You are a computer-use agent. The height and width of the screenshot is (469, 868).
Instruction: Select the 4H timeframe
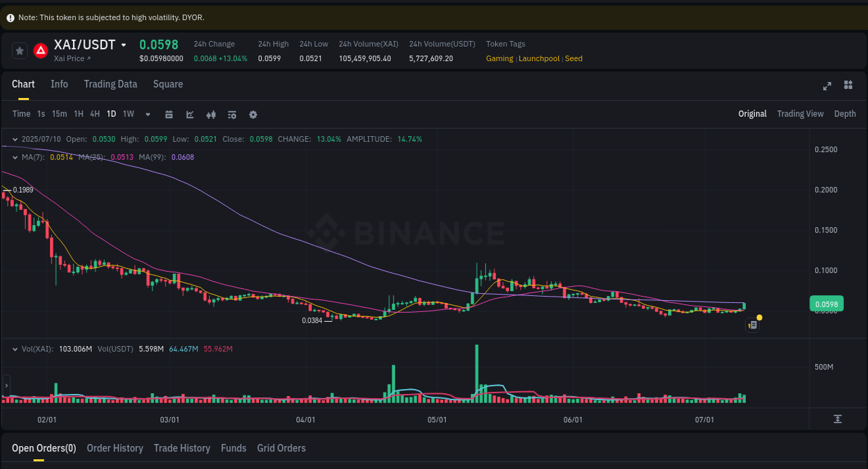pos(94,113)
